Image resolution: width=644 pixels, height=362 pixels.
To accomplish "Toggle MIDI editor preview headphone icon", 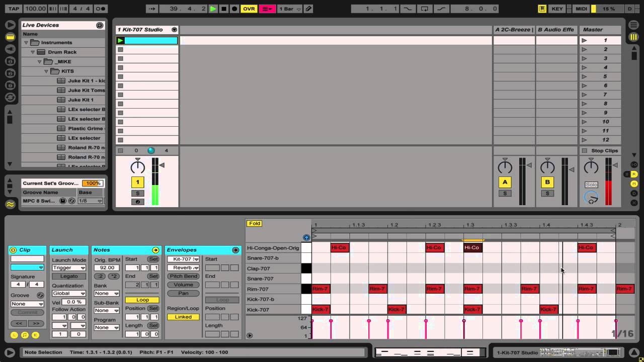I will click(306, 238).
